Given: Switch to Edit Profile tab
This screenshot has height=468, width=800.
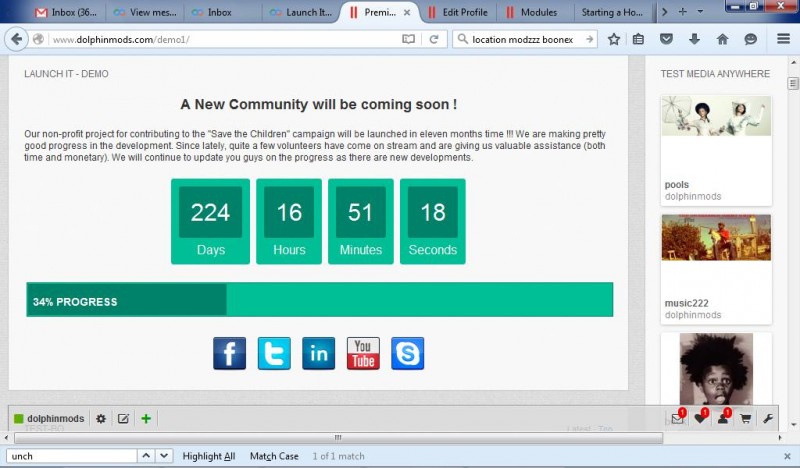Looking at the screenshot, I should [458, 12].
